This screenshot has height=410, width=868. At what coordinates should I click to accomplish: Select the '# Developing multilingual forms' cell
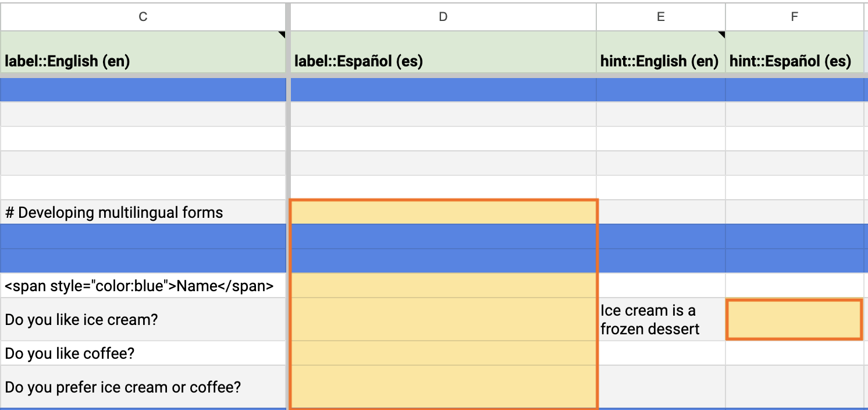tap(143, 213)
